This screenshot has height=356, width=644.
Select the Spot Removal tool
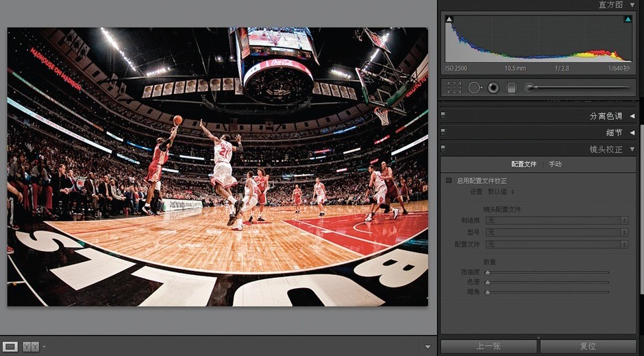tap(474, 88)
